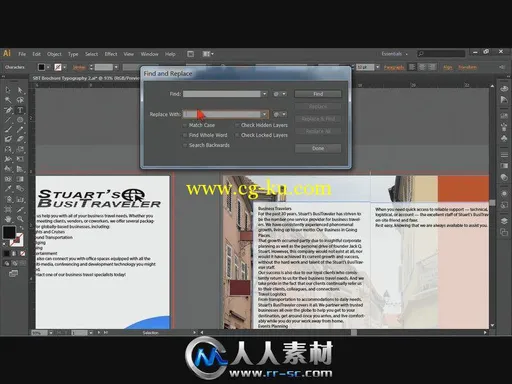Click the Find button
The image size is (512, 384).
tap(318, 94)
